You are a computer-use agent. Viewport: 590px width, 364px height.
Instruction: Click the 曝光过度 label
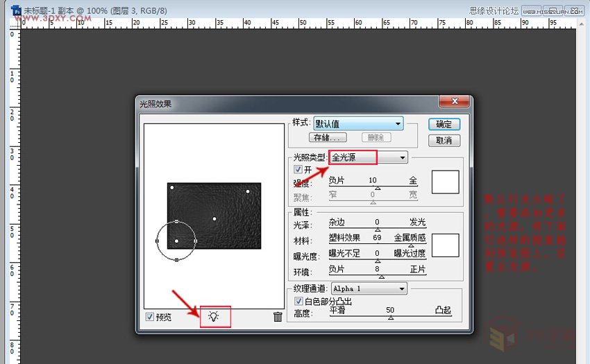coord(410,253)
